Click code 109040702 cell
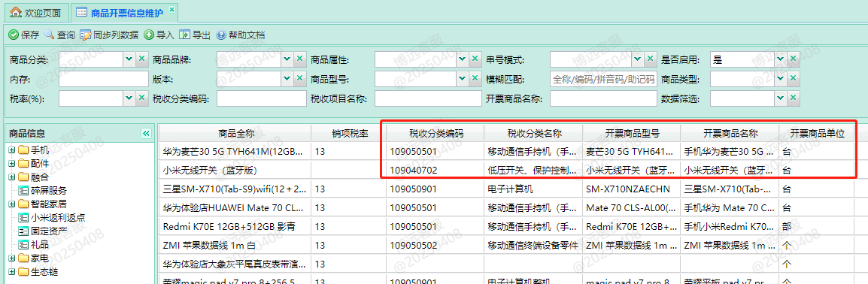 pyautogui.click(x=436, y=171)
